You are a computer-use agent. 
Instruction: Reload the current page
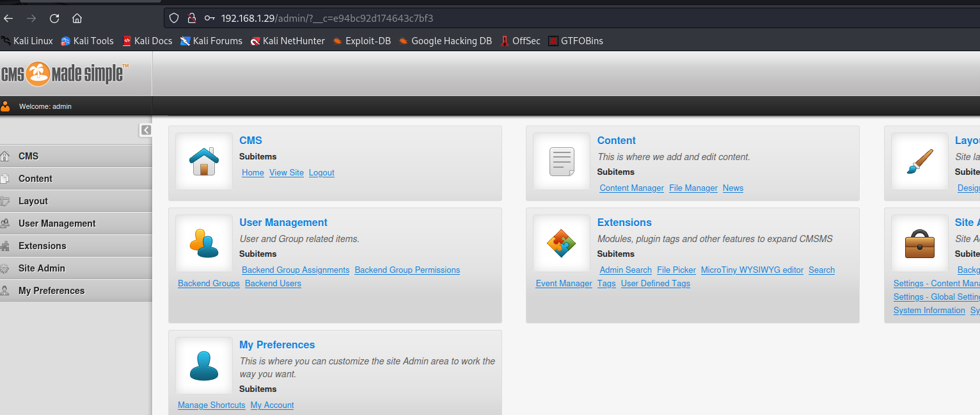point(54,19)
